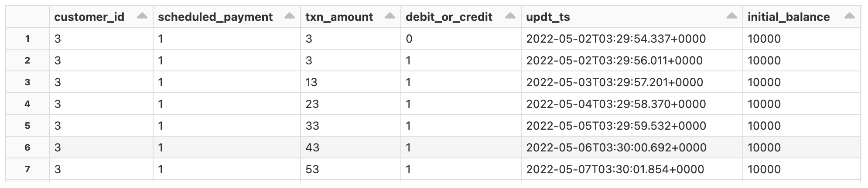Click the txn_amount column sort arrow
The height and width of the screenshot is (188, 868).
pos(390,16)
